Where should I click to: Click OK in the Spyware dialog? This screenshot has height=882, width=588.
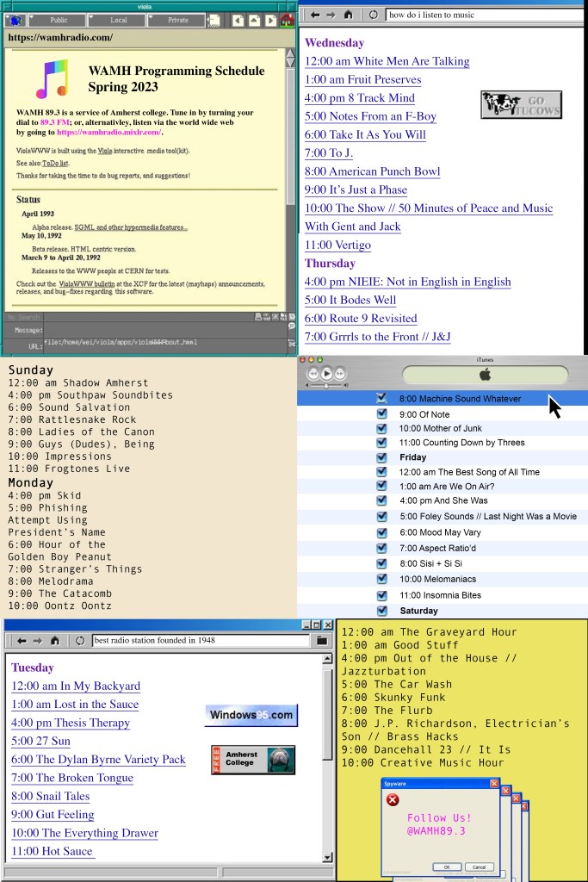[x=446, y=866]
